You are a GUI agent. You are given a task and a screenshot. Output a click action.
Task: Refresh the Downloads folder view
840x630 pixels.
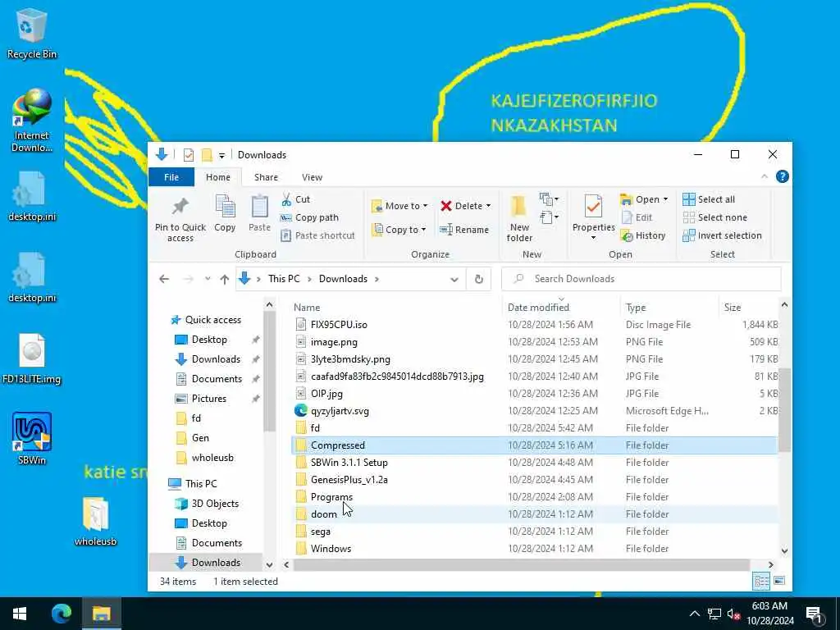[479, 279]
